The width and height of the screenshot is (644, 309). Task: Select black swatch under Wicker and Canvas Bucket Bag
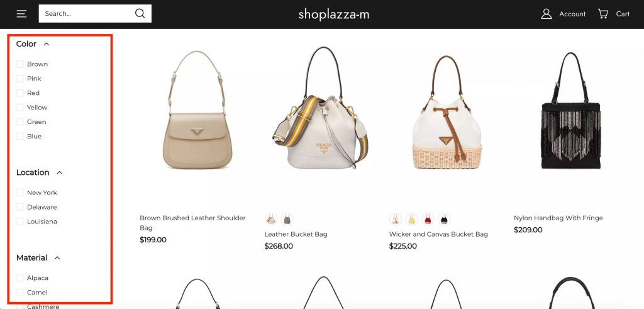click(444, 219)
